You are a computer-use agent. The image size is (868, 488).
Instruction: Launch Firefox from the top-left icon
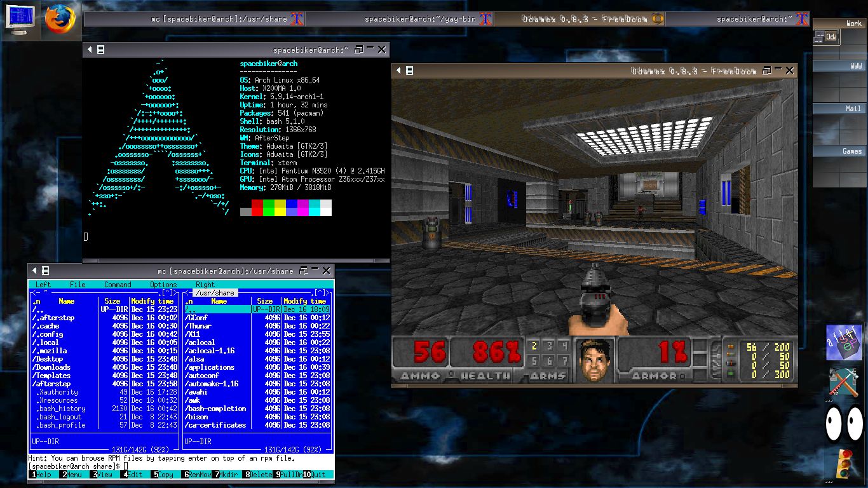click(60, 19)
